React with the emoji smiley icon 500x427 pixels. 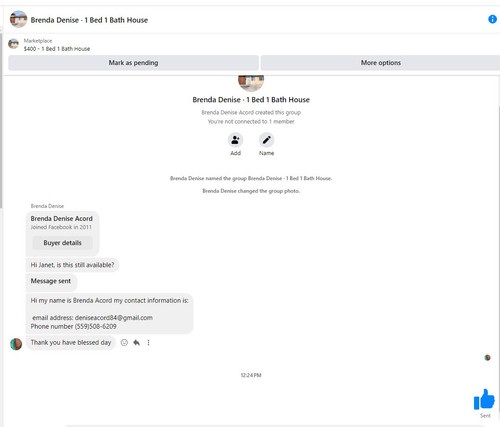click(124, 343)
